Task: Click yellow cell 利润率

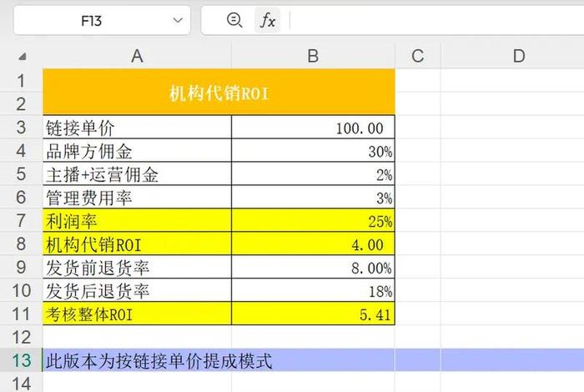Action: tap(137, 220)
